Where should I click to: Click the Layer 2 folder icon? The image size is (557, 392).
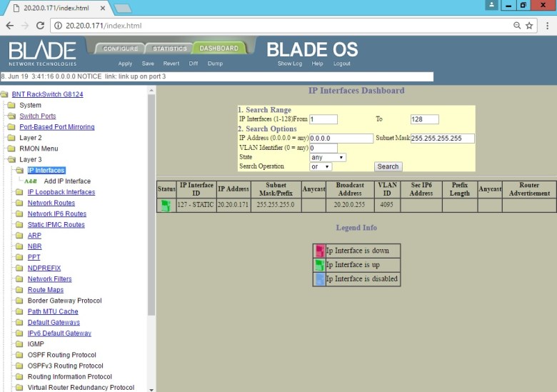(11, 138)
